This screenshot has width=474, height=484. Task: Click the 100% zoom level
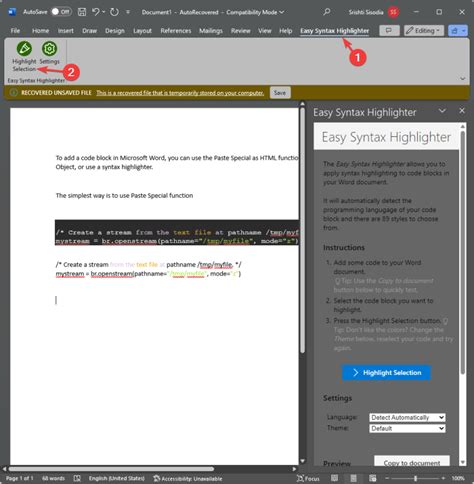pos(458,478)
